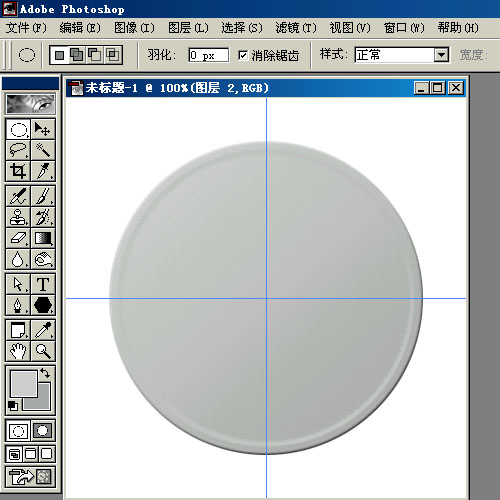The image size is (500, 500).
Task: Select the Gradient tool
Action: (x=43, y=238)
